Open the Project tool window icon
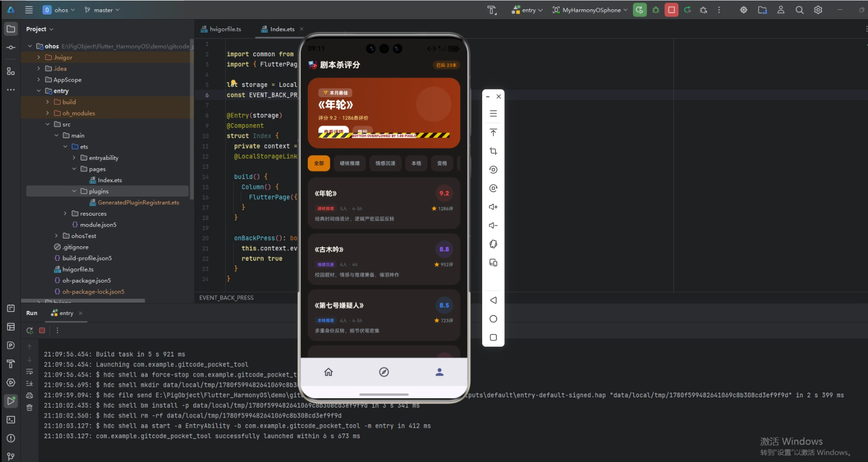 click(11, 29)
